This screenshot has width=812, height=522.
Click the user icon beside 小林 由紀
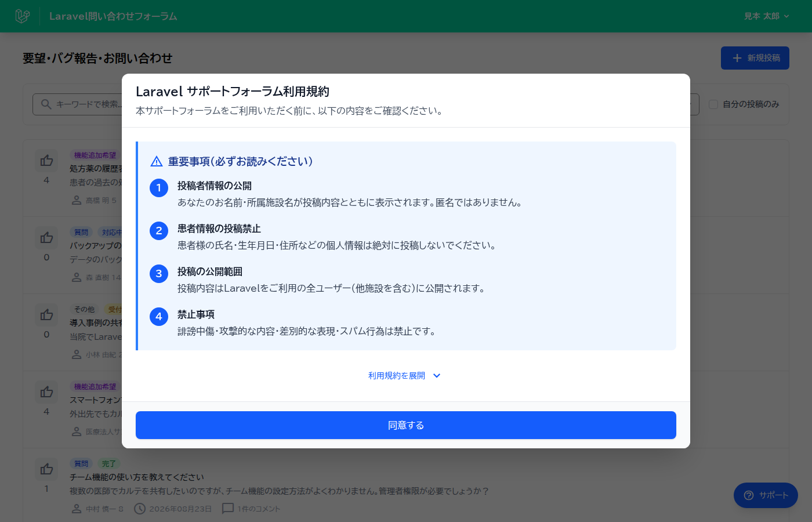[x=77, y=354]
